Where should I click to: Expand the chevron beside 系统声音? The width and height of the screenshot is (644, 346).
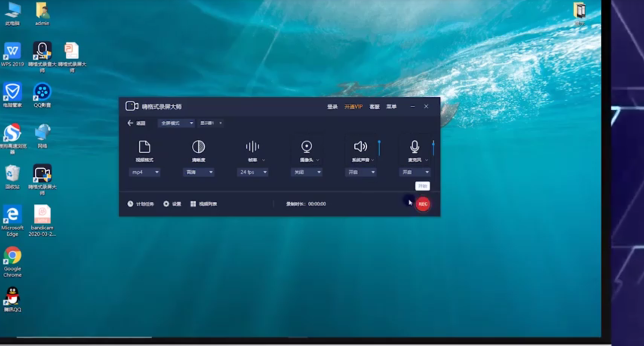pyautogui.click(x=373, y=160)
